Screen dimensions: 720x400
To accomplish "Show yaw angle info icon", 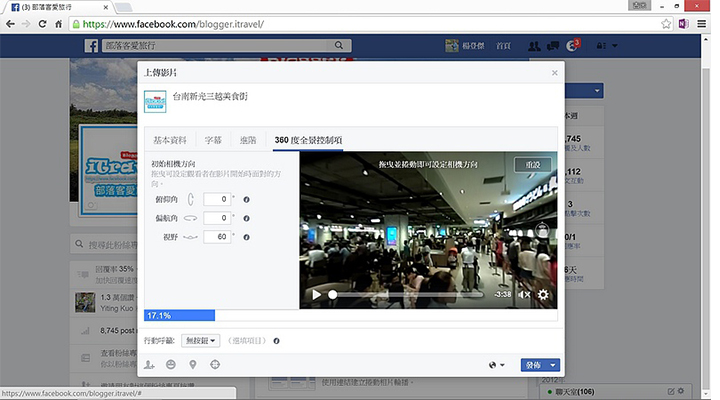I will click(x=247, y=218).
